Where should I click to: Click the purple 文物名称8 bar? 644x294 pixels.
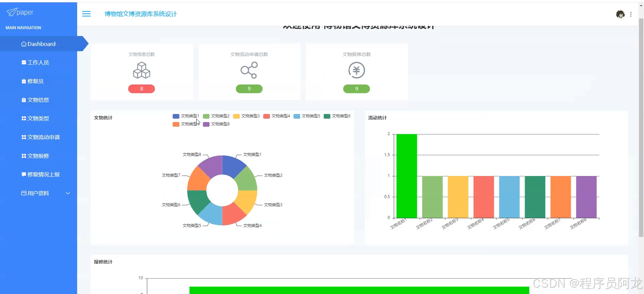586,197
